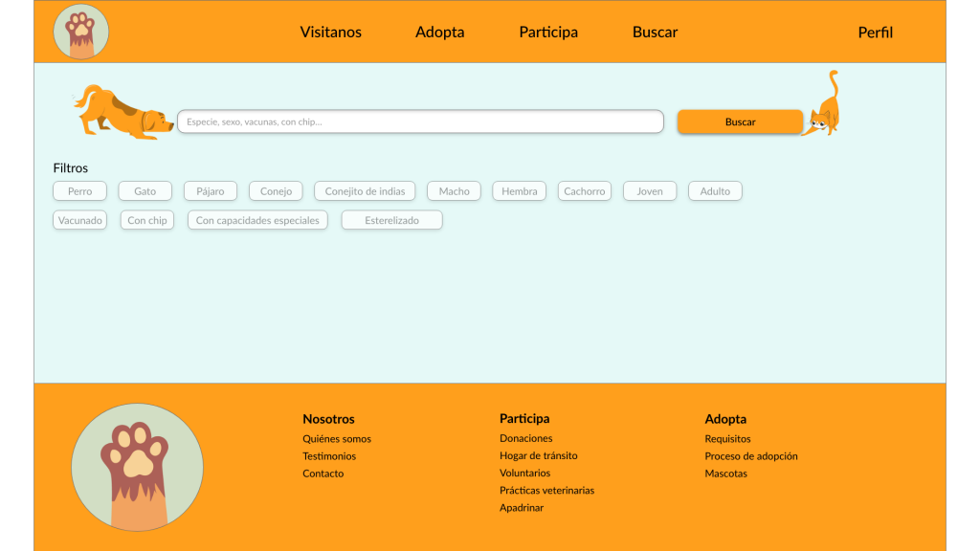Open the Visitanos menu item
Image resolution: width=980 pixels, height=551 pixels.
tap(331, 32)
